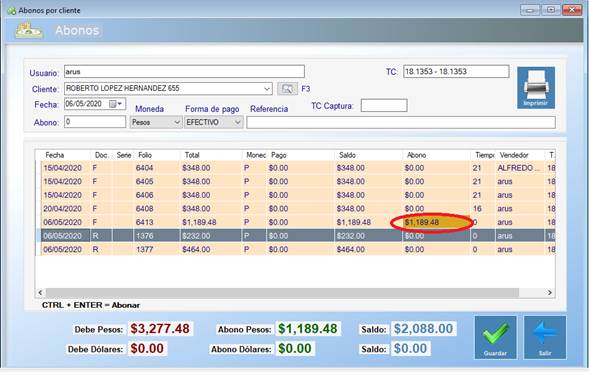589x372 pixels.
Task: Open client search magnifier button
Action: (287, 89)
